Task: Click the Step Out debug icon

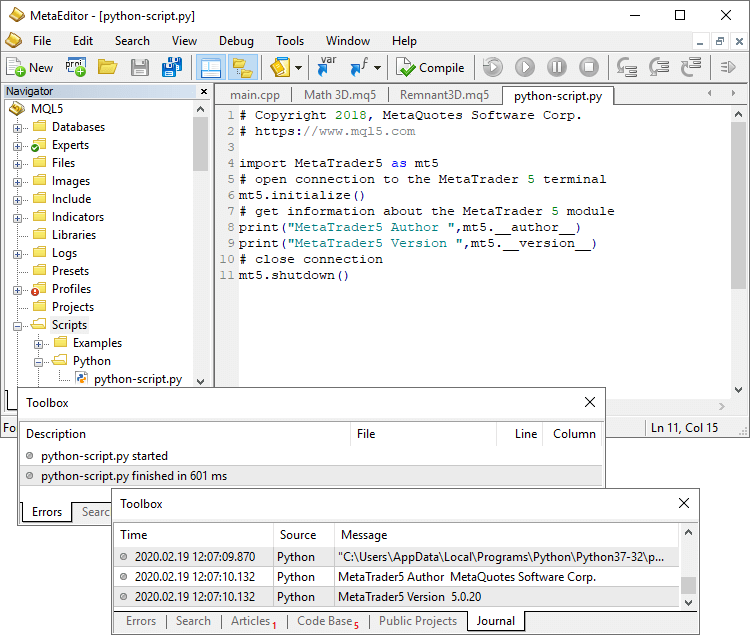Action: click(x=691, y=67)
